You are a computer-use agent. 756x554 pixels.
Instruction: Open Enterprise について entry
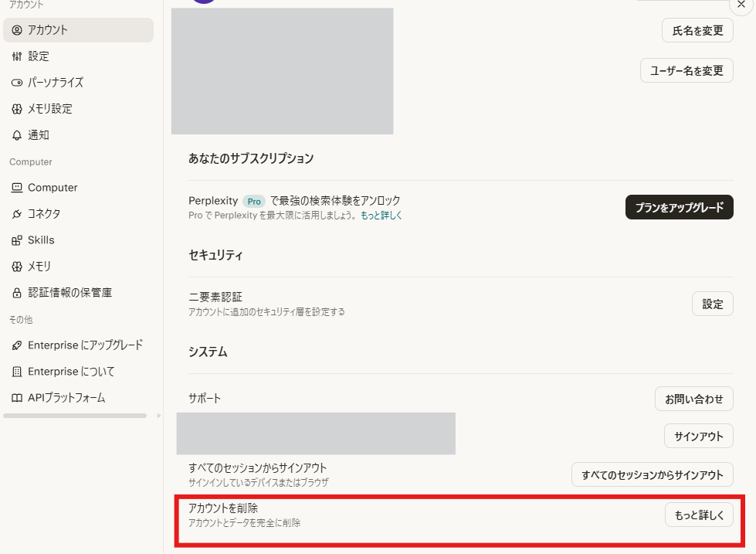(78, 372)
